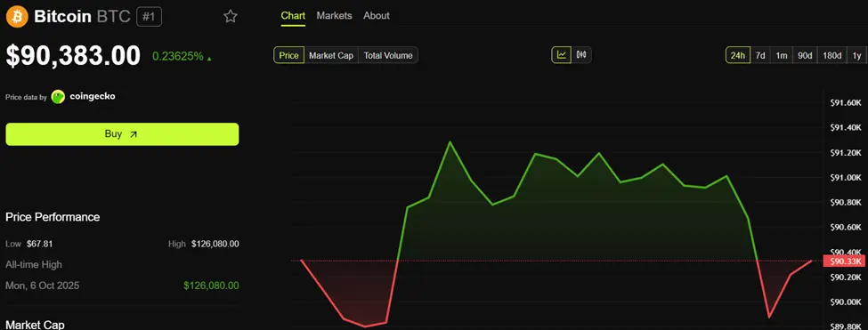Click the green up-triangle next to 0.23625%

point(209,58)
